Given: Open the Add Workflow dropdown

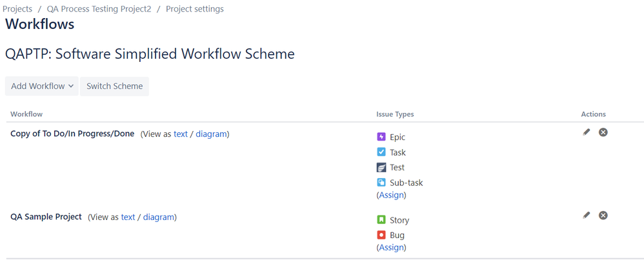Looking at the screenshot, I should [x=42, y=86].
